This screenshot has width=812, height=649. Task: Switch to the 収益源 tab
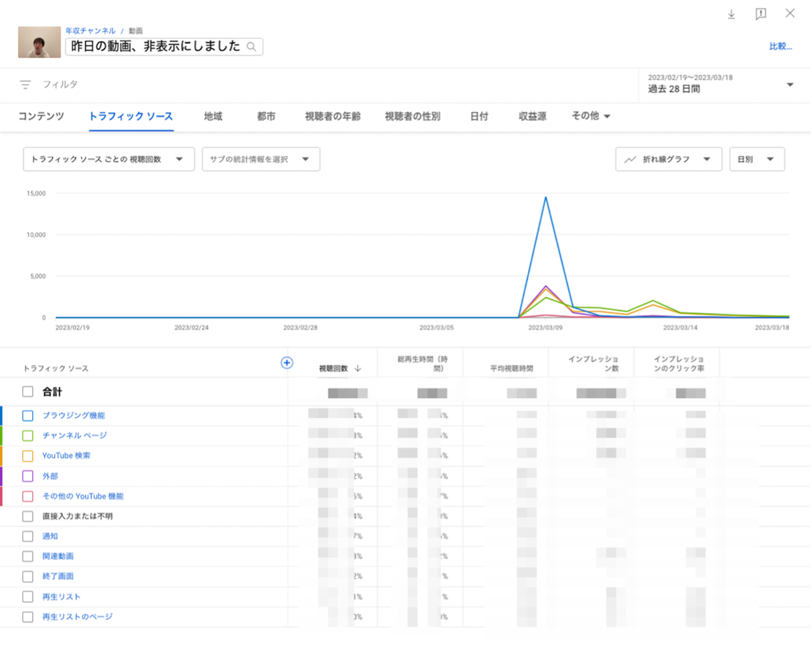[x=532, y=116]
